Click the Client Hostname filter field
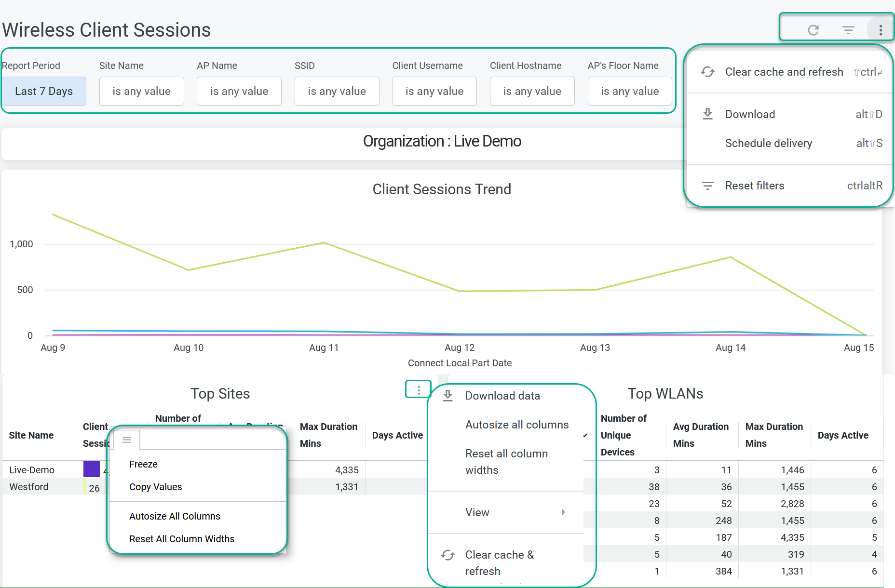This screenshot has height=588, width=895. click(x=532, y=91)
